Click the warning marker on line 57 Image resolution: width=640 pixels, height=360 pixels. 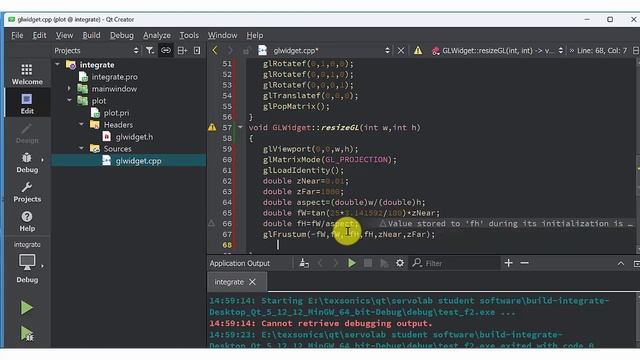(x=212, y=128)
